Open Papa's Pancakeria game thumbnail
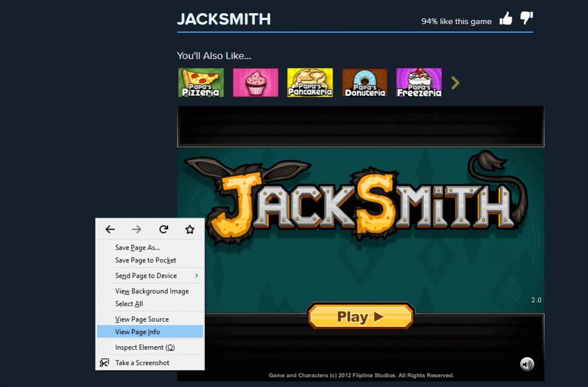 coord(310,83)
